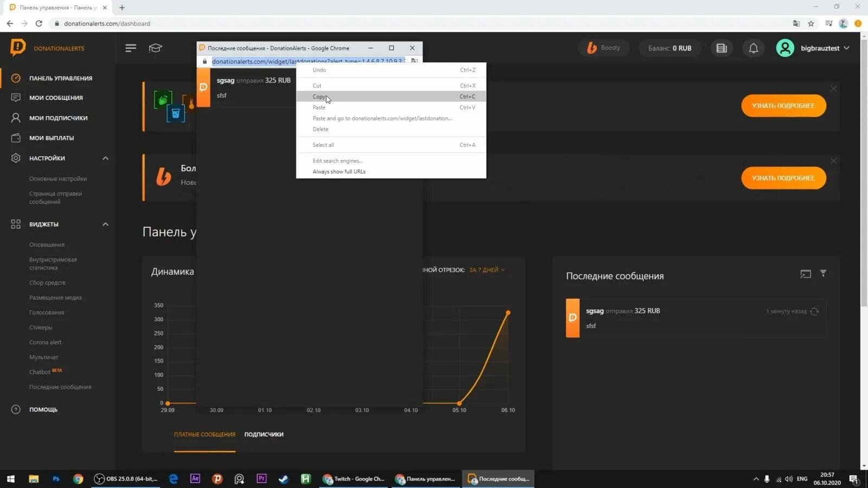
Task: Click the translate page icon in address bar
Action: (x=796, y=23)
